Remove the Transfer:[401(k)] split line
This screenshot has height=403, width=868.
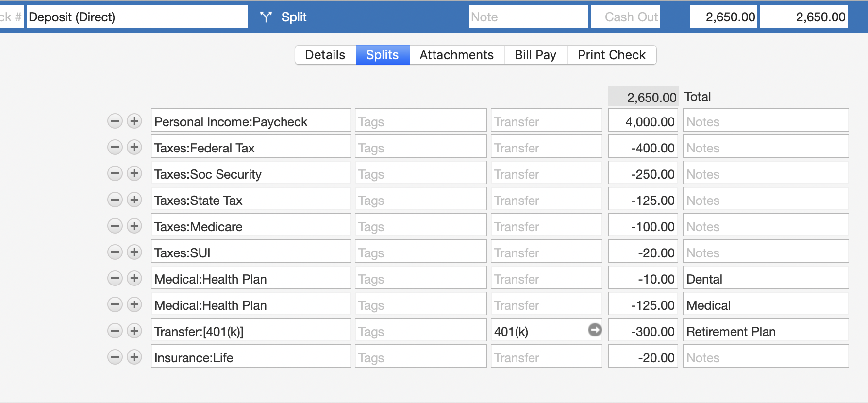point(115,331)
